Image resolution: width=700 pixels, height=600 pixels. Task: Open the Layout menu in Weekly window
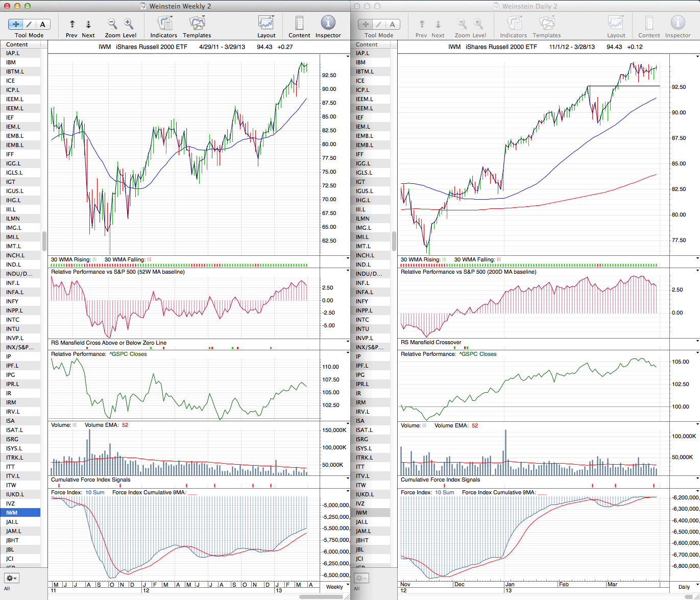pos(266,23)
